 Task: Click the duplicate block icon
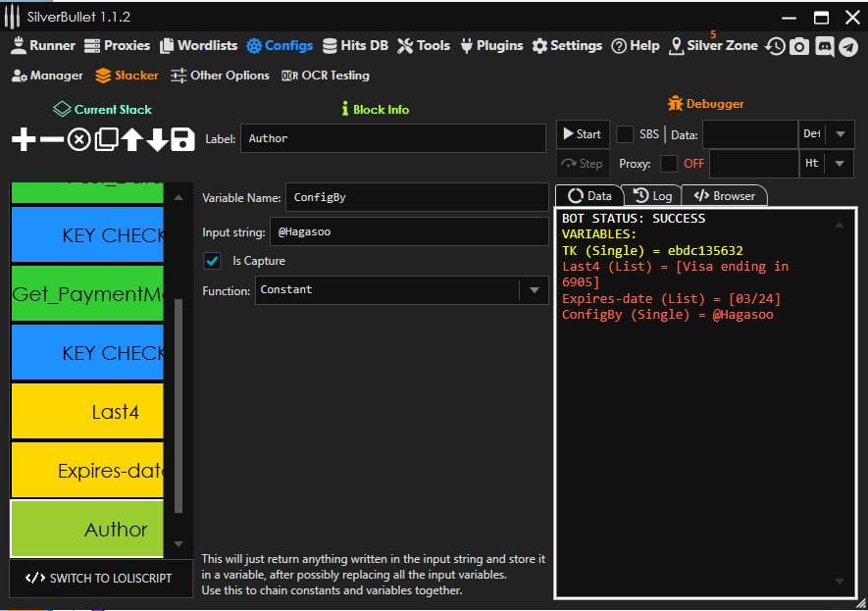[x=105, y=139]
